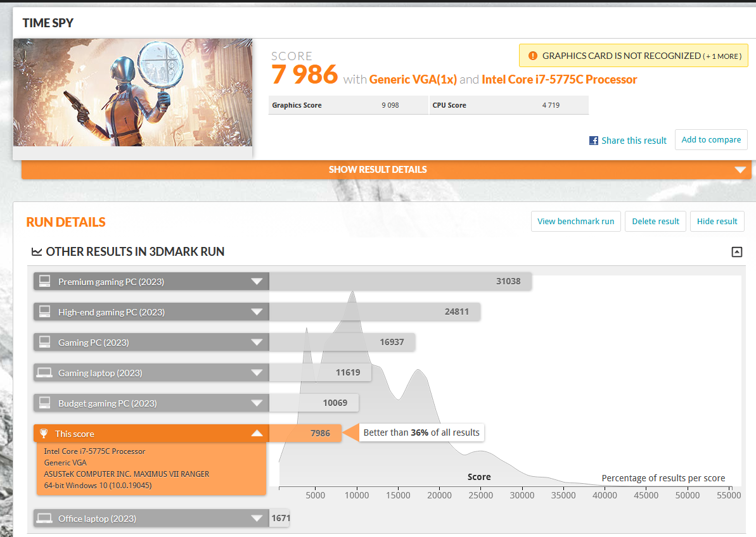The height and width of the screenshot is (537, 756).
Task: Click the 24811 score bar for High-end gaming PC
Action: (375, 312)
